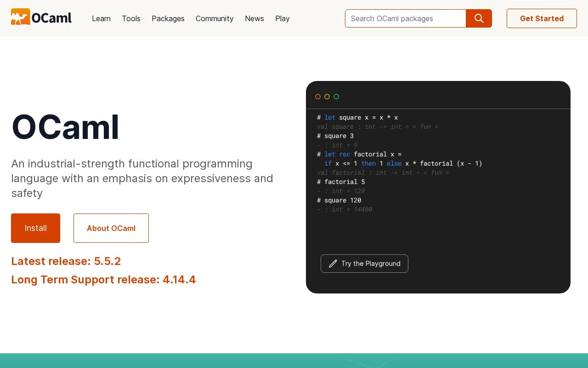This screenshot has height=368, width=588.
Task: Click the output "- : int = 120"
Action: [x=341, y=191]
